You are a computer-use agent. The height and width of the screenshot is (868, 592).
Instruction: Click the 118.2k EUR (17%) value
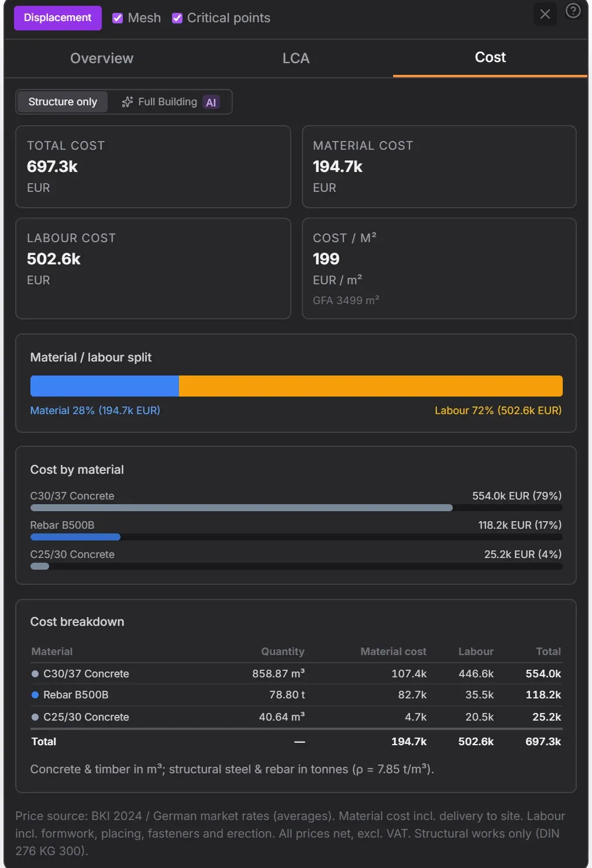[519, 525]
